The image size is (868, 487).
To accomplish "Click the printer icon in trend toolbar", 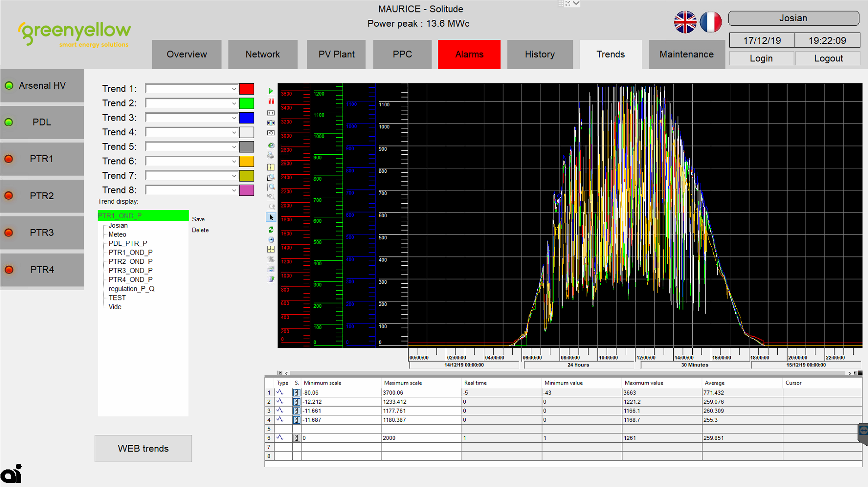I will [x=271, y=156].
